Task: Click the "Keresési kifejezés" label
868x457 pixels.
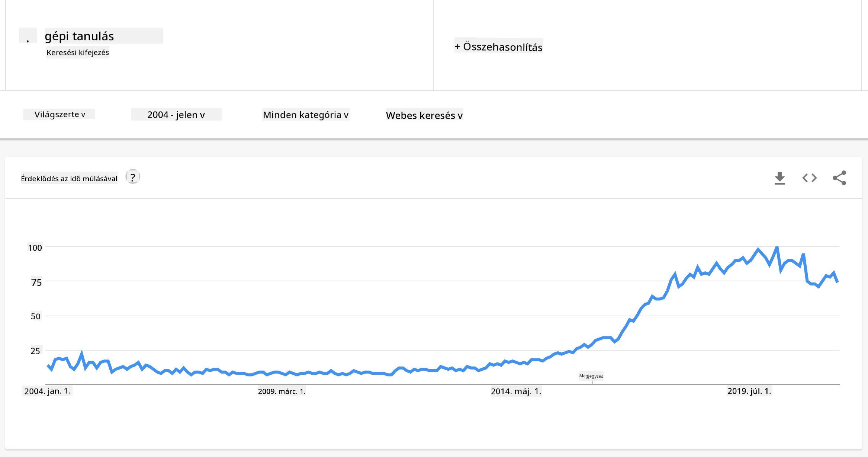Action: click(x=78, y=52)
